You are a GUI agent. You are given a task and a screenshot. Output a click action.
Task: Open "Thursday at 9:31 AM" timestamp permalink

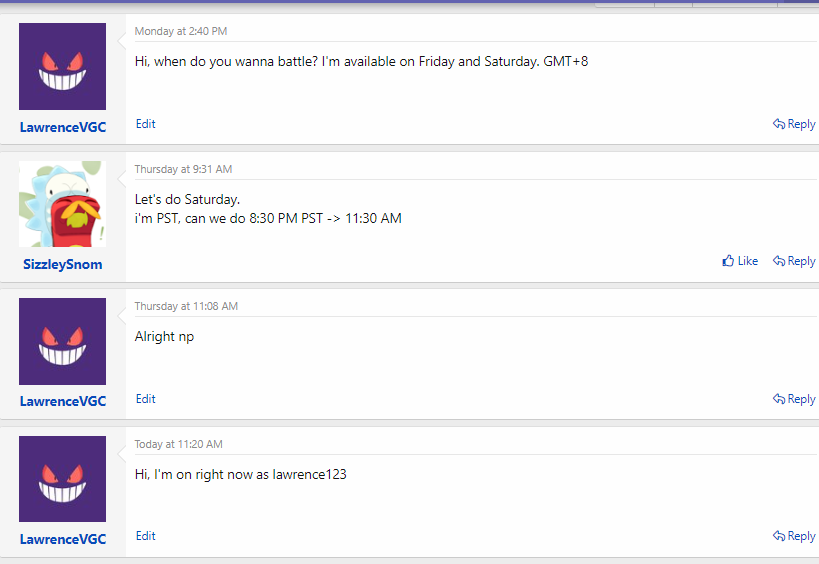click(183, 169)
